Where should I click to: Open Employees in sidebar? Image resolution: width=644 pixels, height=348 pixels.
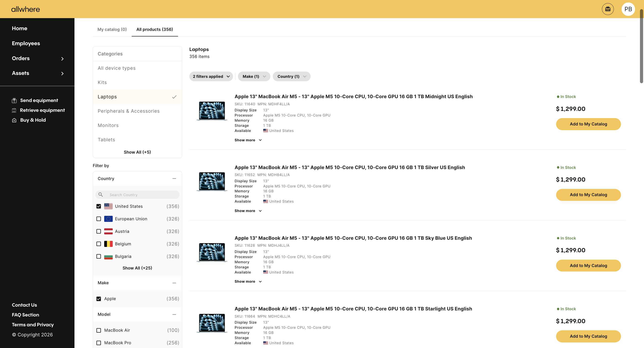pyautogui.click(x=26, y=43)
